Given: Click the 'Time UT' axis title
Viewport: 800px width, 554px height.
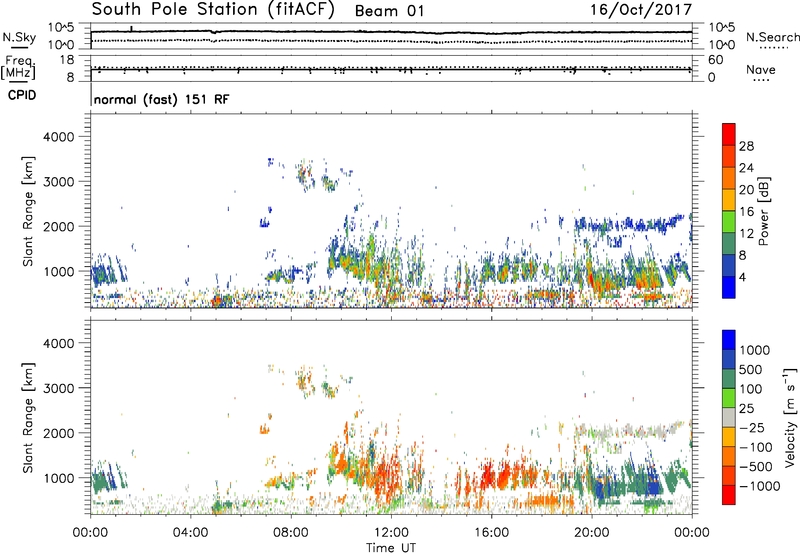Looking at the screenshot, I should pyautogui.click(x=391, y=548).
